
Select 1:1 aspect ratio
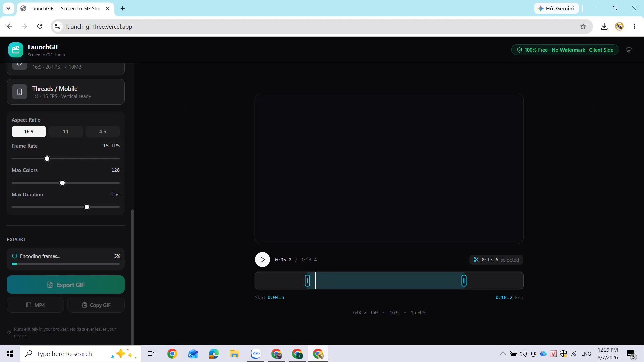tap(66, 132)
